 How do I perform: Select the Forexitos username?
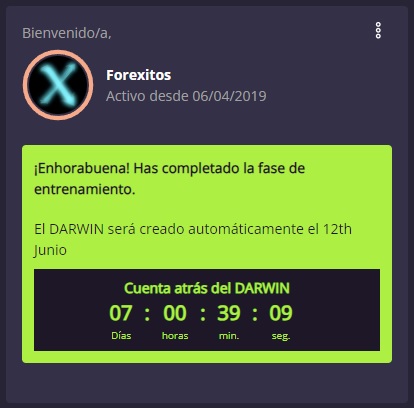(139, 75)
